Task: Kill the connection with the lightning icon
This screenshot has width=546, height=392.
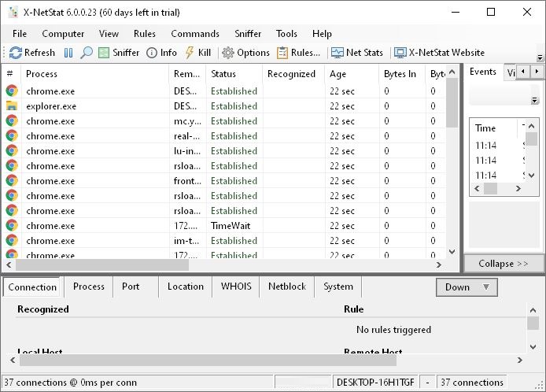Action: (x=198, y=53)
